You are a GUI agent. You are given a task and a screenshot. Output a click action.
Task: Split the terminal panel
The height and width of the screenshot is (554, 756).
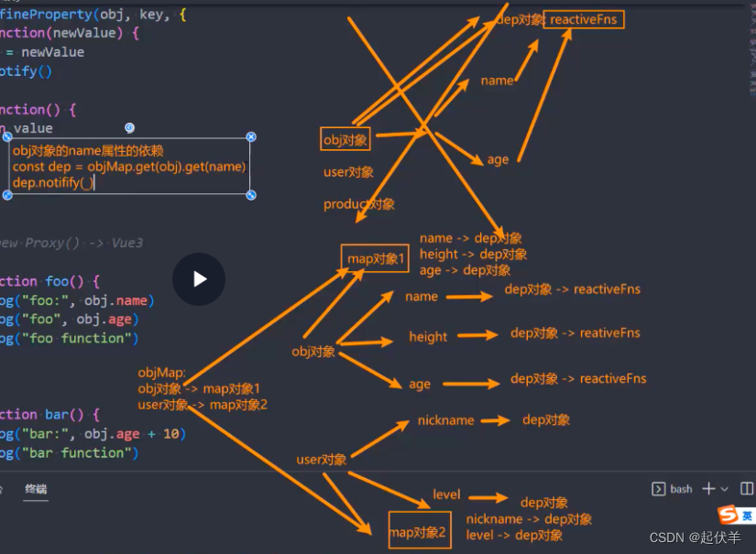(746, 489)
